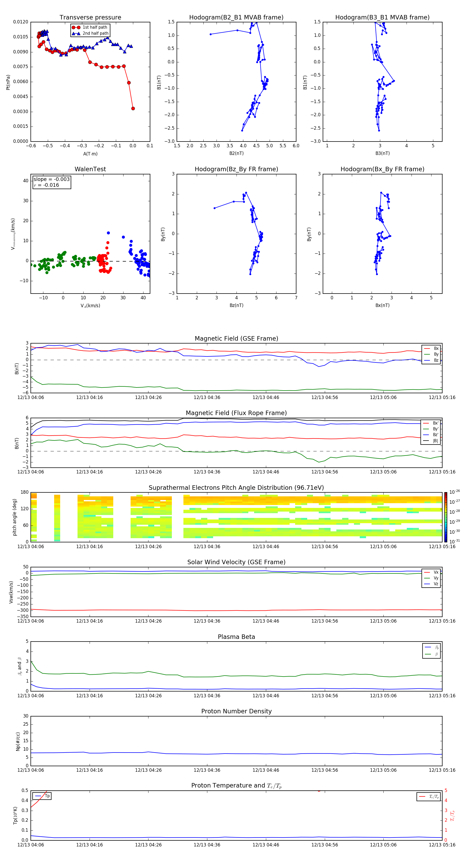The height and width of the screenshot is (868, 473).
Task: Select the Vz entry in velocity legend
Action: tap(431, 584)
